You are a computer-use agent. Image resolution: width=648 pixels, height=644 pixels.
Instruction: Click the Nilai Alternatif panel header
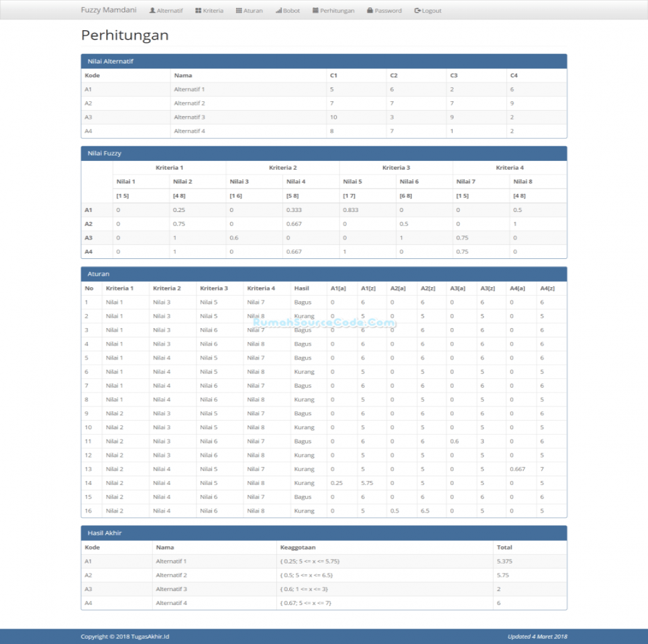(x=323, y=61)
